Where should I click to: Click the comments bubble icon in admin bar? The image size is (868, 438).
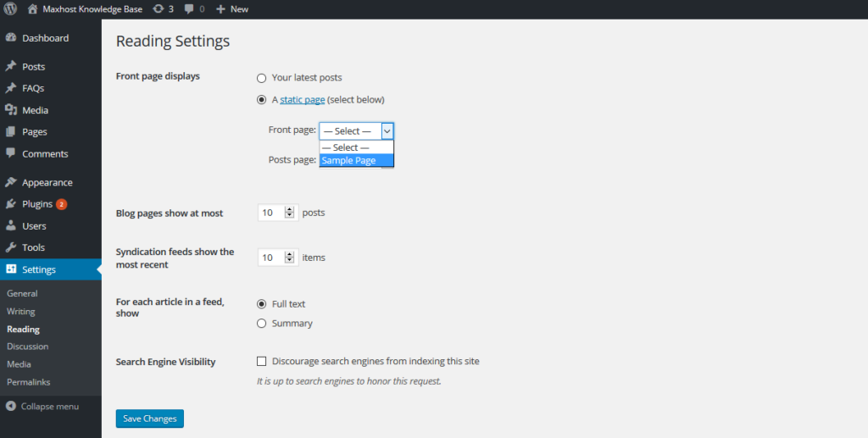click(x=190, y=8)
